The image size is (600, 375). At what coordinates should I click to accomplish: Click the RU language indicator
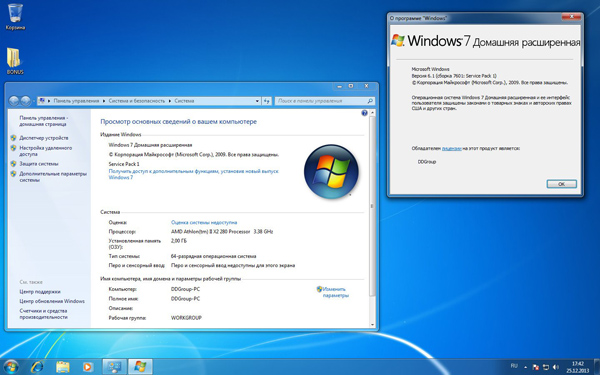point(514,366)
